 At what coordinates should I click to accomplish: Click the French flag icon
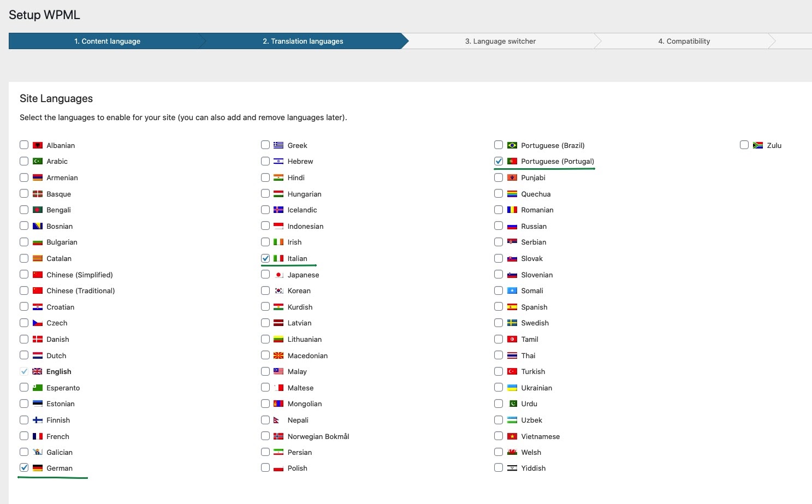[38, 436]
